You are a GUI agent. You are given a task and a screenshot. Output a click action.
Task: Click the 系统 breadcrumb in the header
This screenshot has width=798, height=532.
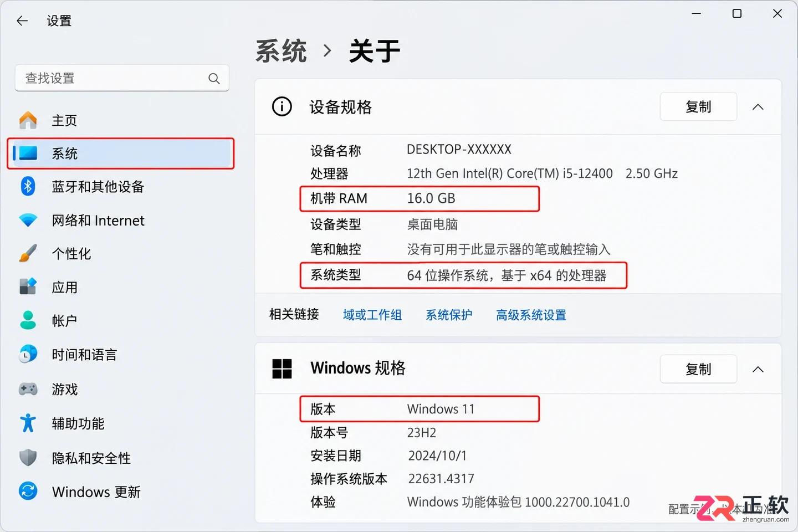point(281,51)
